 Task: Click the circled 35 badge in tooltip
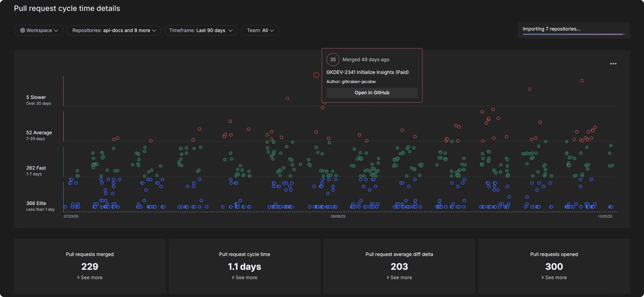click(x=333, y=59)
